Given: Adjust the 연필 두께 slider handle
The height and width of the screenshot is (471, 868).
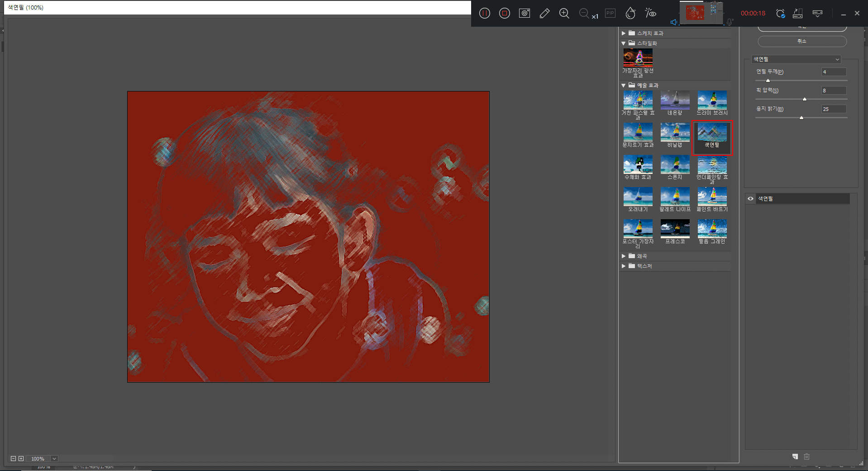Looking at the screenshot, I should click(x=768, y=81).
